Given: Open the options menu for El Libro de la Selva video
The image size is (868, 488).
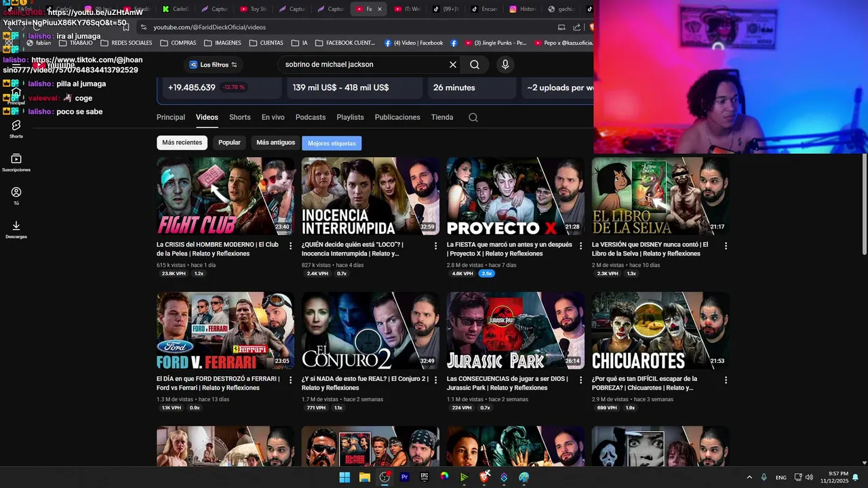Looking at the screenshot, I should [x=726, y=246].
